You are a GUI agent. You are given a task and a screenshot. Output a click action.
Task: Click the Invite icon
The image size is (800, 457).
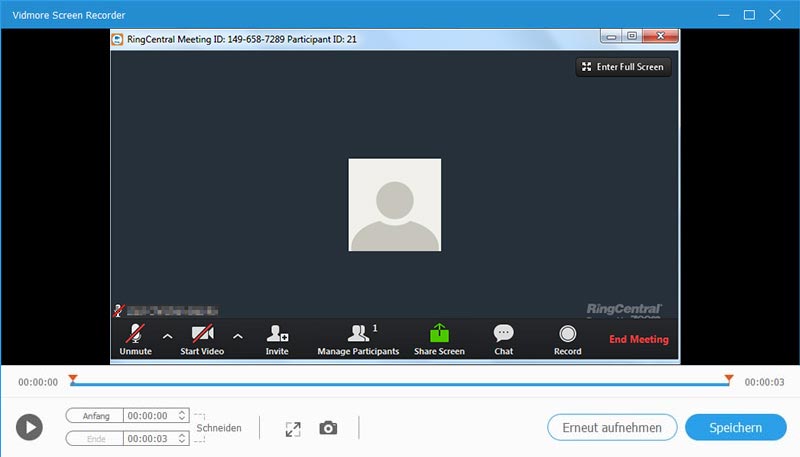pos(277,339)
